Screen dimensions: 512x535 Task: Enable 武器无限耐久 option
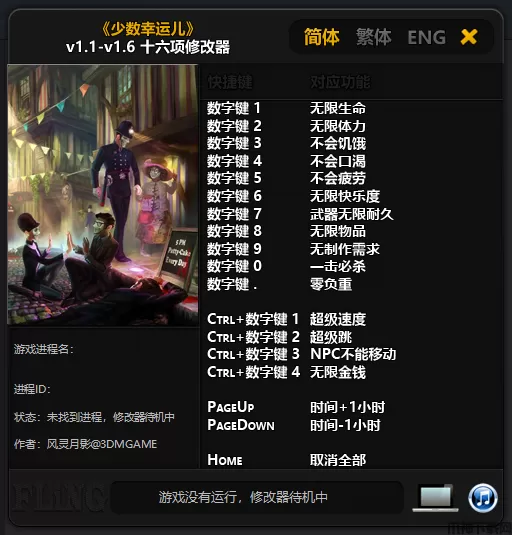click(352, 214)
